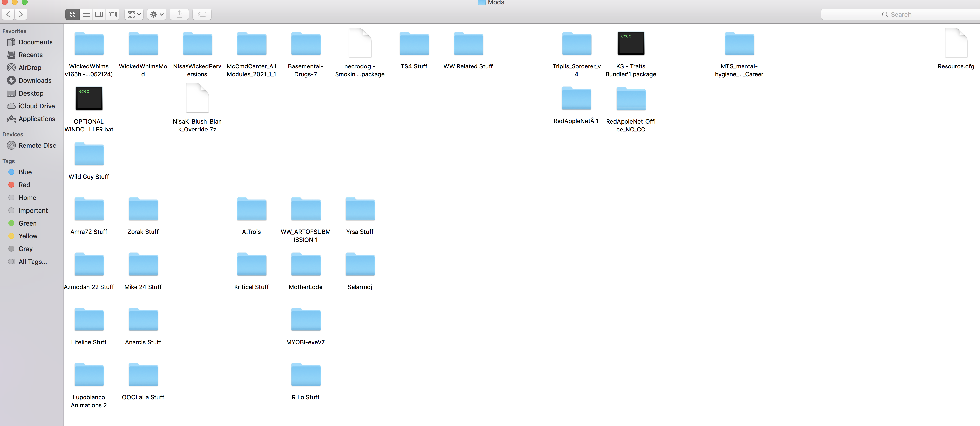
Task: Switch to icon view mode
Action: pos(73,15)
